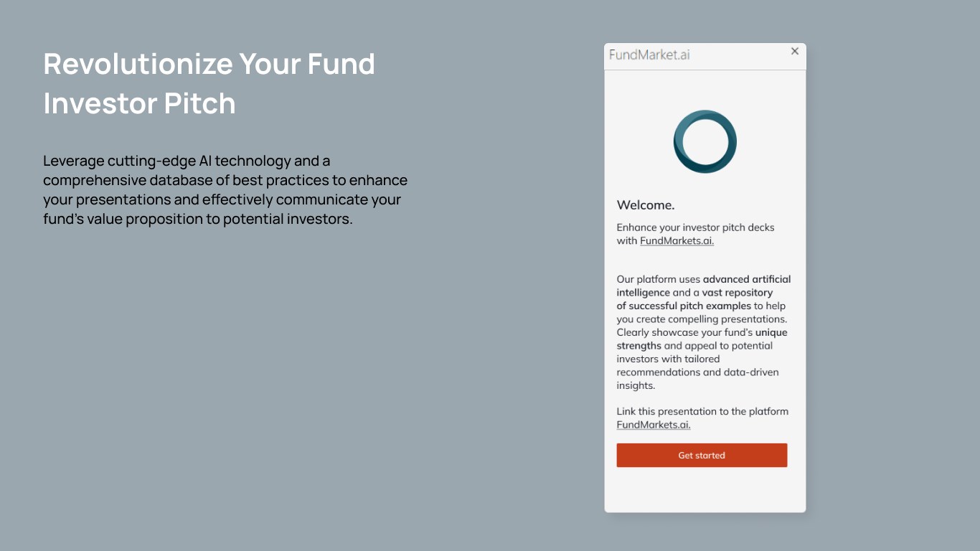The image size is (980, 551).
Task: Click bold 'of successful pitch examples' text
Action: point(684,306)
